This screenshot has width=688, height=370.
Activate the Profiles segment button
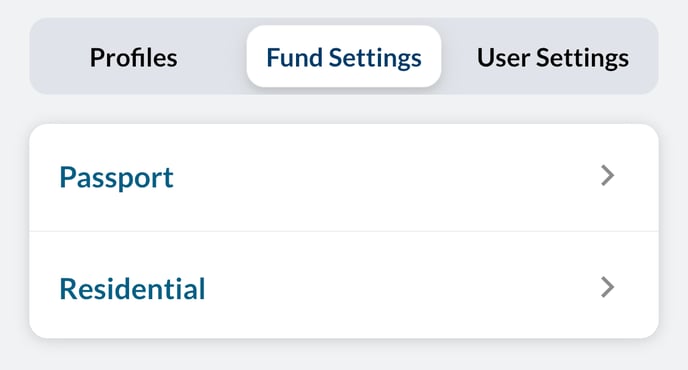point(134,57)
